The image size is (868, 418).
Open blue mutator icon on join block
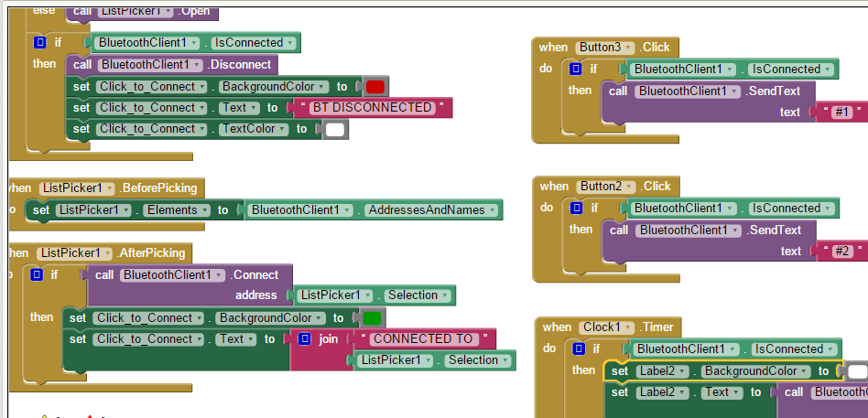point(305,338)
